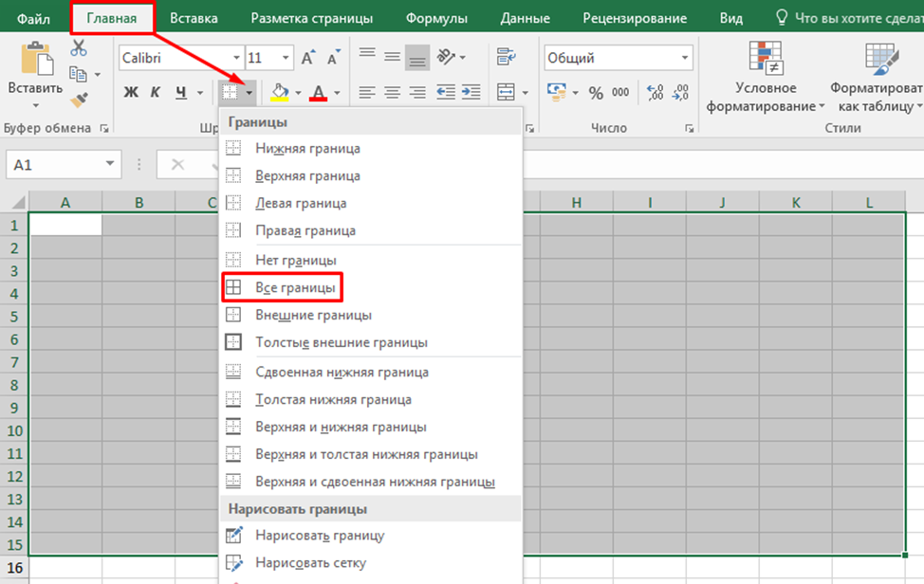Click the text orientation icon
Screen dimensions: 924x584
[447, 57]
